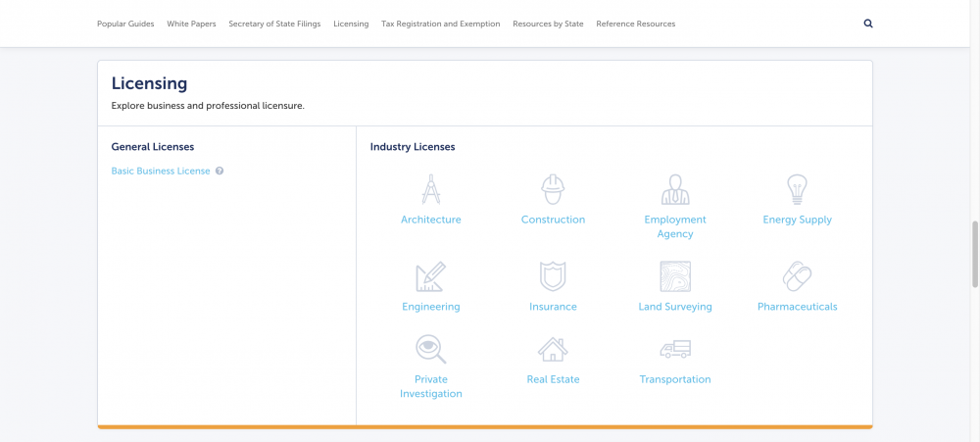Screen dimensions: 980x442
Task: Open the Insurance text link
Action: coord(553,307)
